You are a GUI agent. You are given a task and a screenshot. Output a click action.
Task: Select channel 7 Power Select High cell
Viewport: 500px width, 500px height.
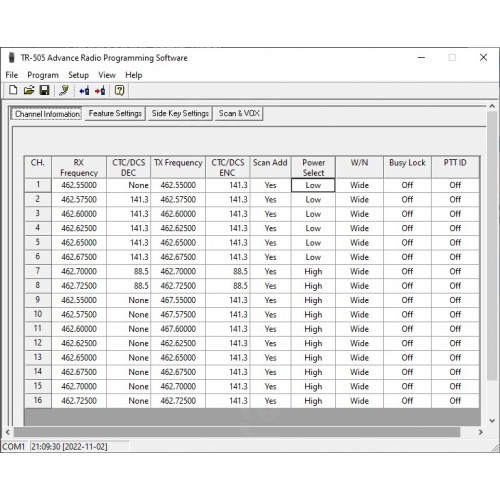313,271
